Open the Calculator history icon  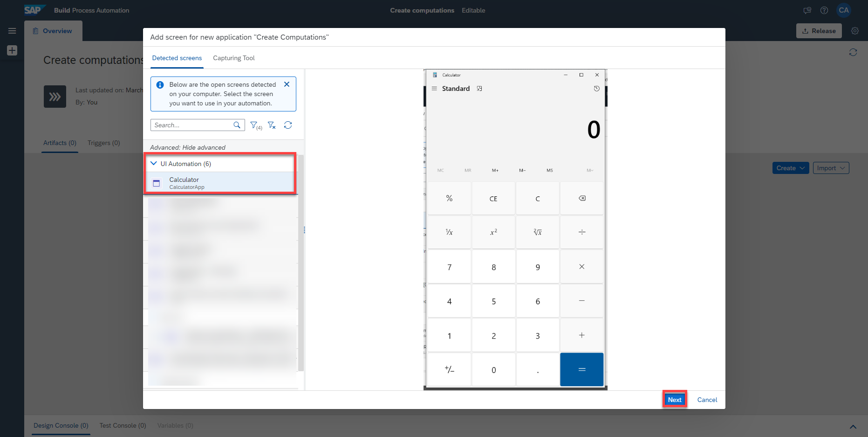point(596,89)
